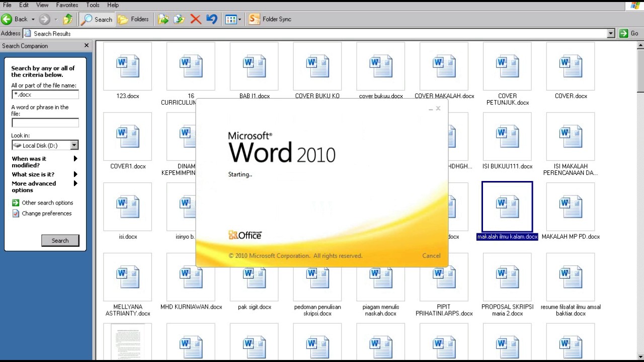Open the Favorites menu

[67, 5]
